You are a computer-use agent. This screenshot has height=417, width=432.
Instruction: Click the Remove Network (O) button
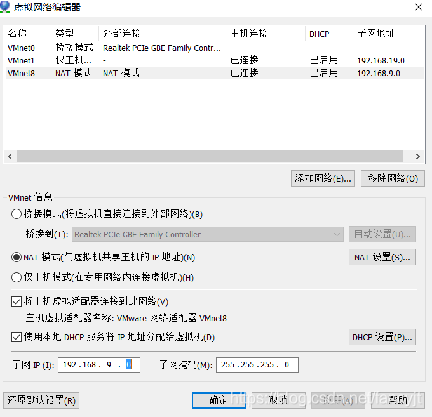pos(393,179)
